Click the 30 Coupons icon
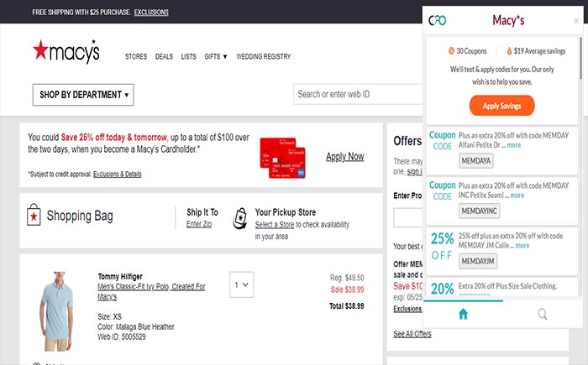This screenshot has height=365, width=588. [x=451, y=51]
